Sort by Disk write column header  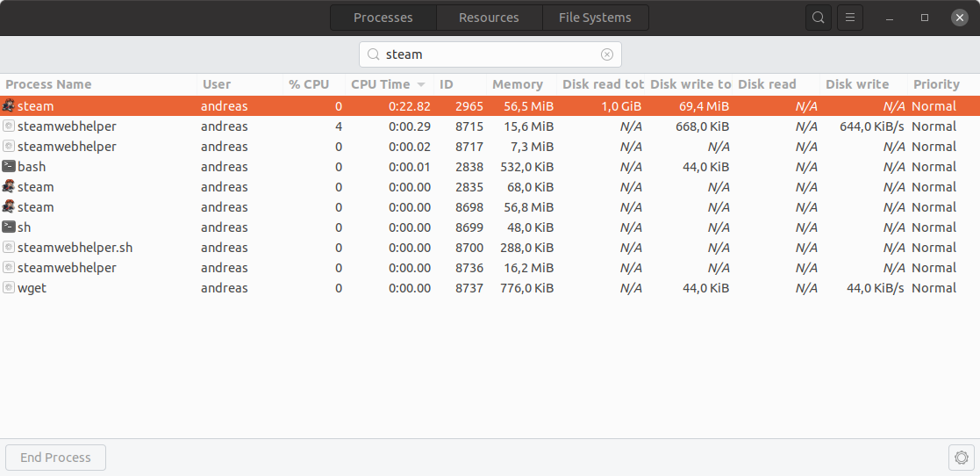[863, 84]
